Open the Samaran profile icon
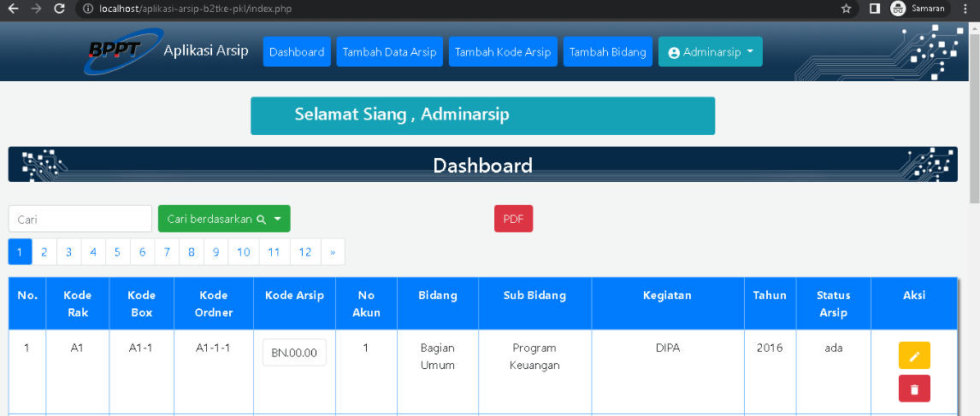Screen dimensions: 980x416 tap(898, 9)
